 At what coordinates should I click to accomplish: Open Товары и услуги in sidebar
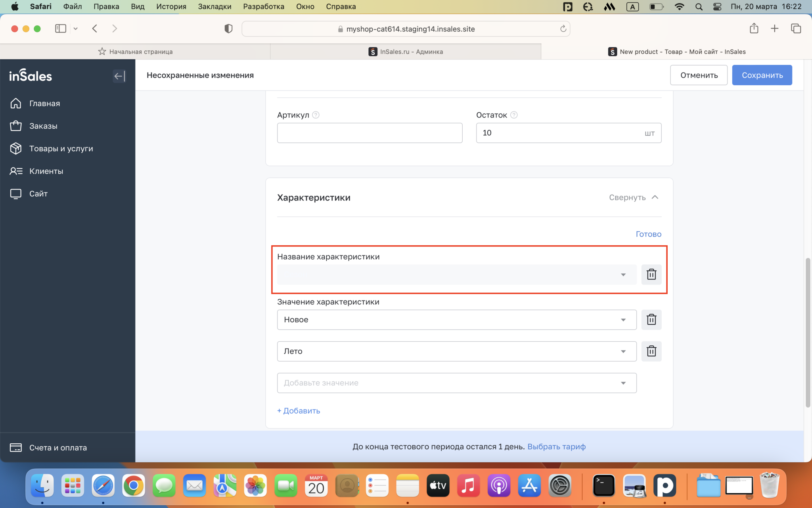click(61, 148)
